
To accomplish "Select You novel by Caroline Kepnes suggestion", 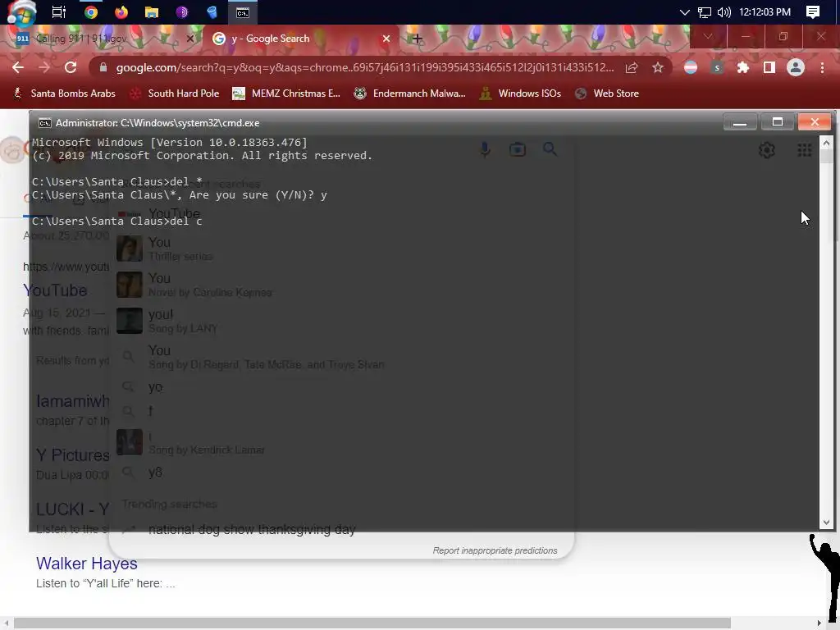I will click(x=343, y=285).
